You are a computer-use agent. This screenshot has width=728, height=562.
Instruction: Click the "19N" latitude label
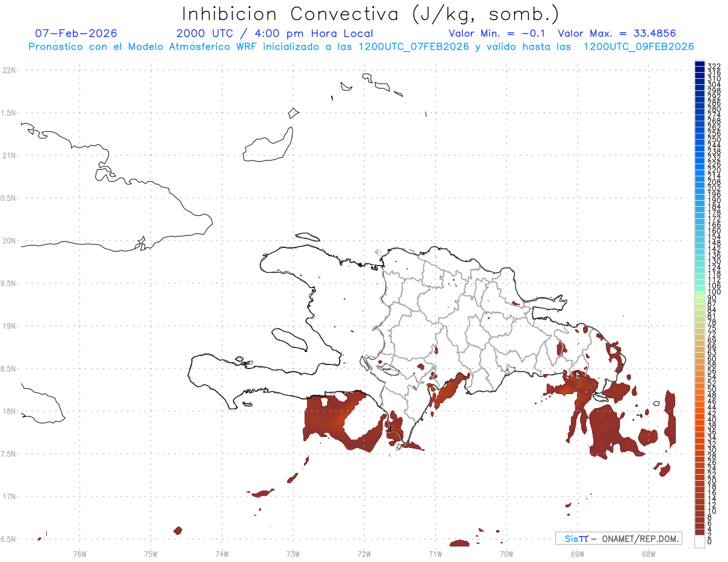click(x=9, y=326)
